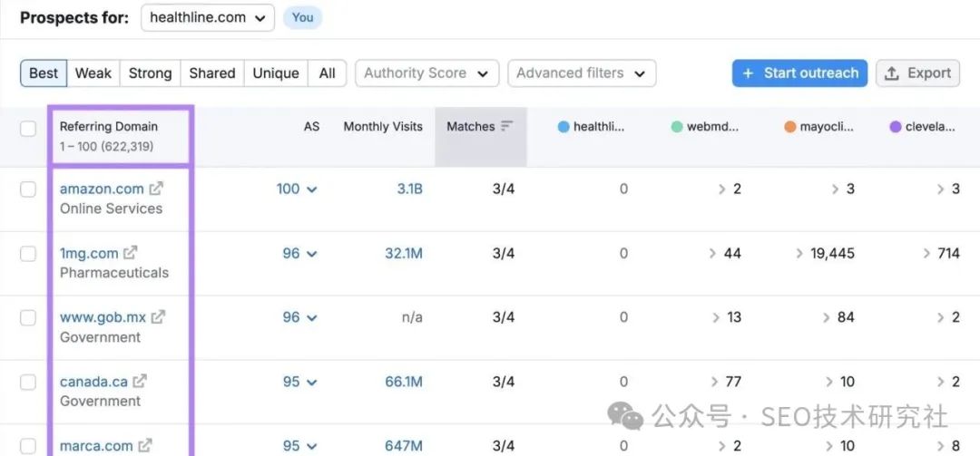Expand AS score 95 for marca.com
This screenshot has height=456, width=980.
(x=300, y=446)
